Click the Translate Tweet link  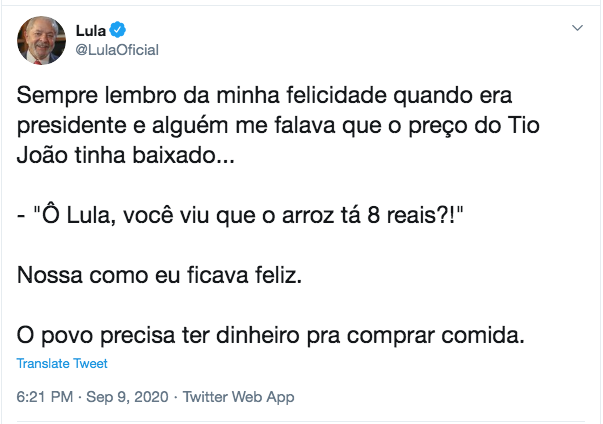(x=61, y=364)
